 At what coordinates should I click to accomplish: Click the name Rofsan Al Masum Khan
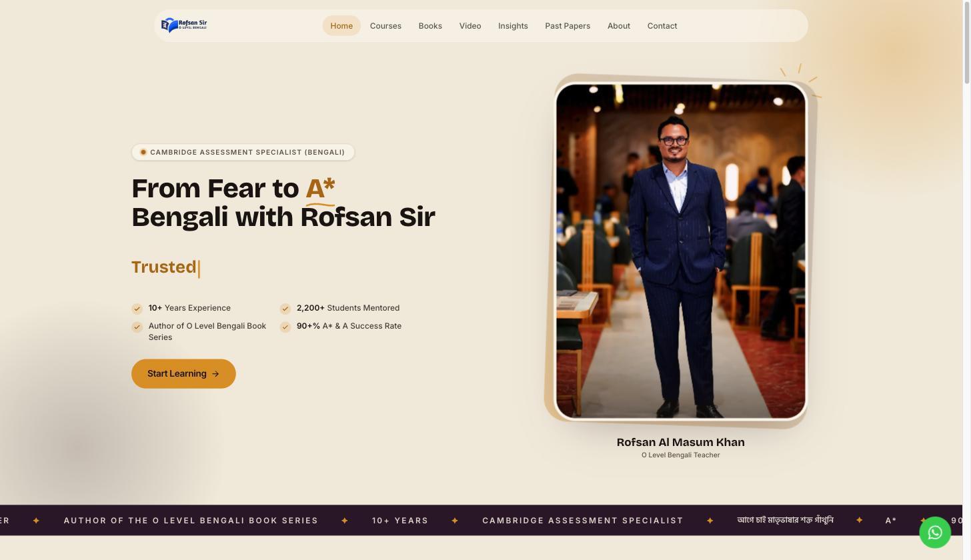click(x=681, y=443)
